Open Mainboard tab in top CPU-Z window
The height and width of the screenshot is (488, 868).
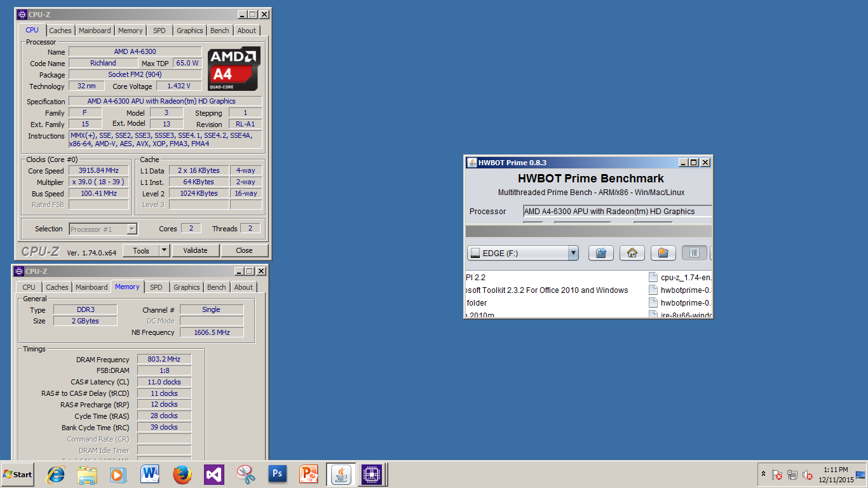tap(95, 30)
